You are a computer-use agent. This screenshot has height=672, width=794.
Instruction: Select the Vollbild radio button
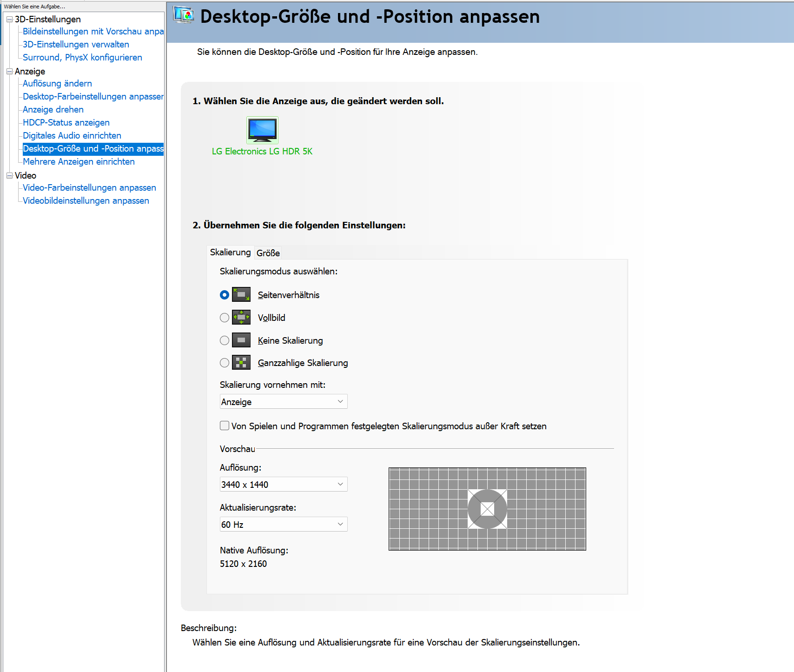[x=225, y=318]
